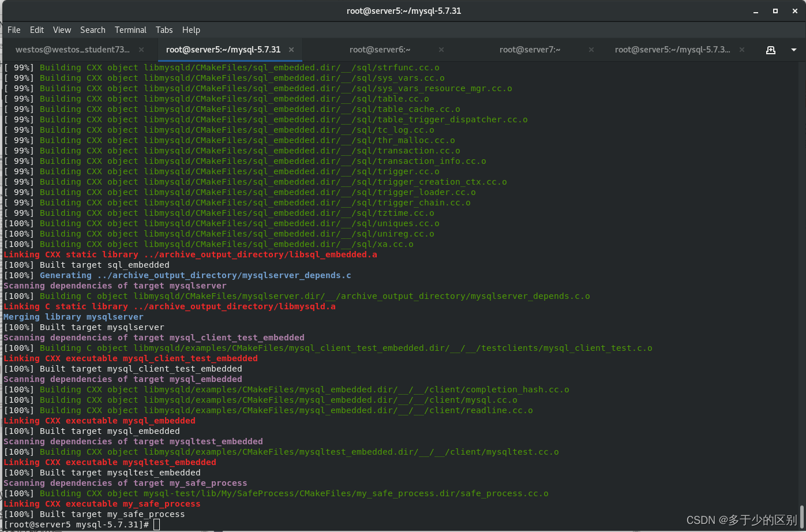Click 'Built target mysql_embedded' line

click(92, 431)
